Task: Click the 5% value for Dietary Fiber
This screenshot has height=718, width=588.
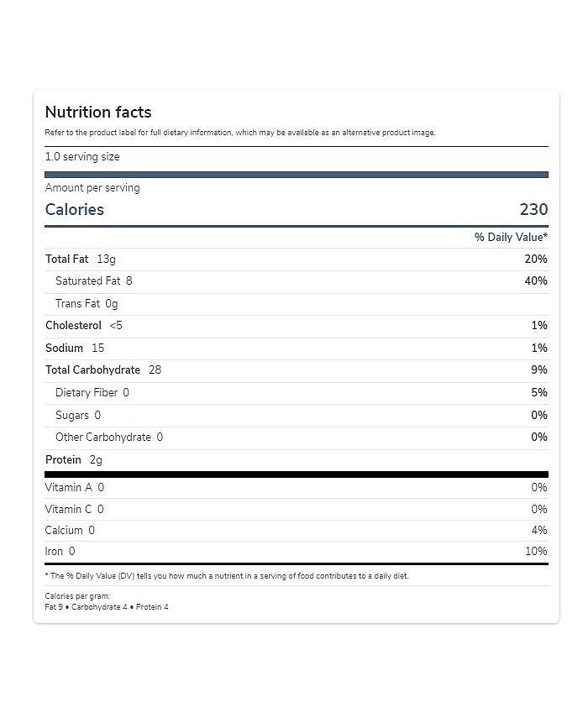Action: (539, 393)
